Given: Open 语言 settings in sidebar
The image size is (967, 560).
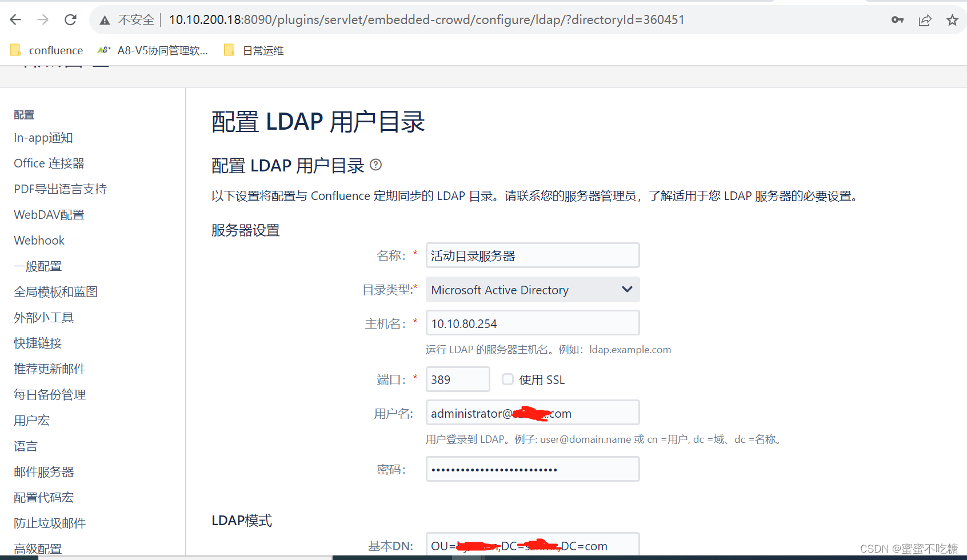Looking at the screenshot, I should pos(26,446).
